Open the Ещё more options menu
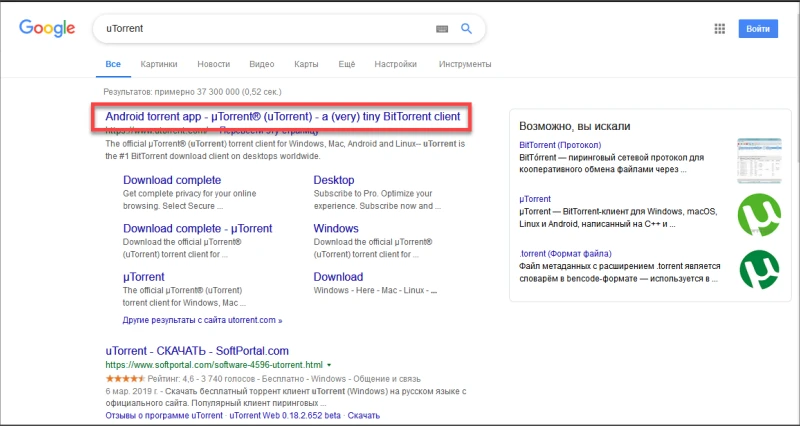The height and width of the screenshot is (426, 800). pyautogui.click(x=347, y=65)
